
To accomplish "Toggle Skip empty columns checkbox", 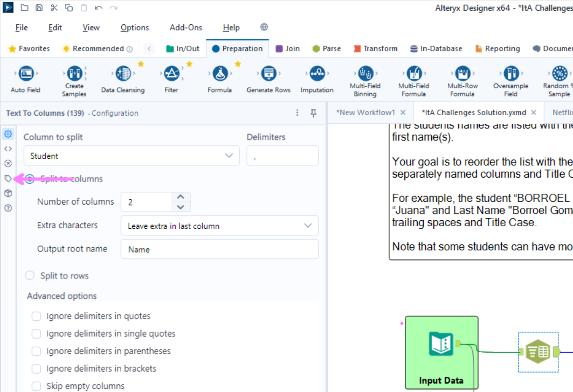I will click(x=36, y=386).
